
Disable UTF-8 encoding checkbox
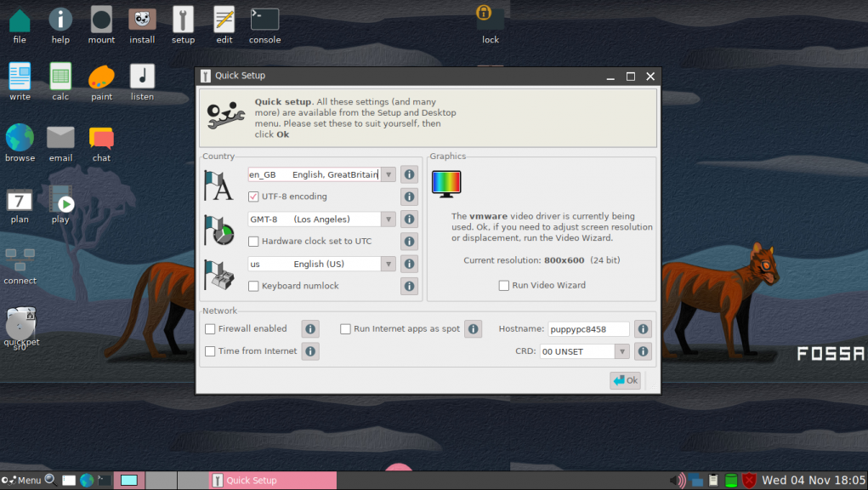point(253,197)
